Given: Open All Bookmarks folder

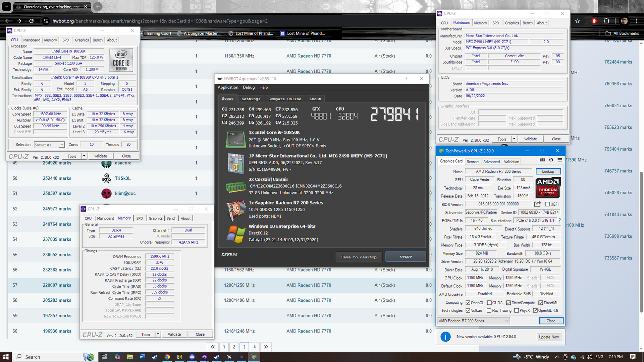Looking at the screenshot, I should point(622,33).
